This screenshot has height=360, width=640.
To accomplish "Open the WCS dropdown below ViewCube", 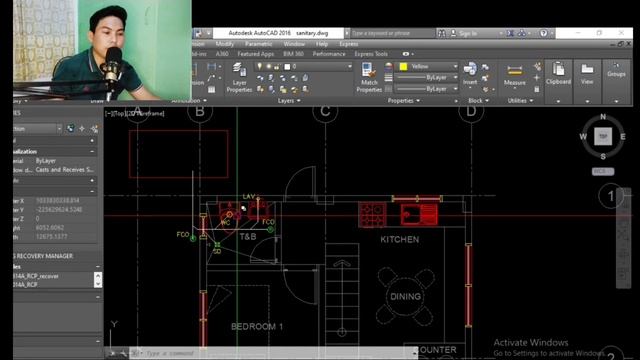I will (603, 171).
